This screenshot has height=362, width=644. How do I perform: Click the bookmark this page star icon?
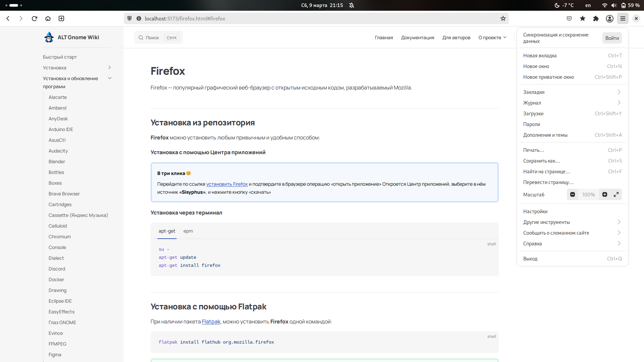coord(503,18)
